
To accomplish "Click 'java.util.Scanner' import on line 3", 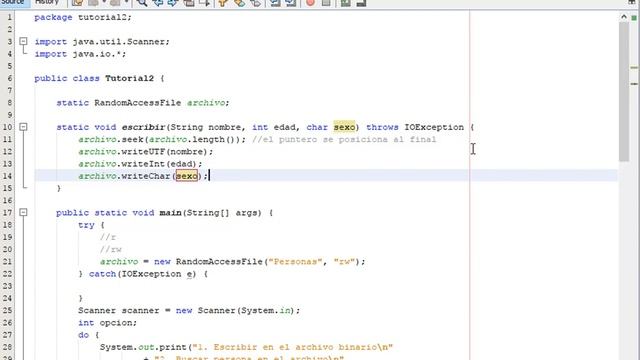I will pos(118,42).
